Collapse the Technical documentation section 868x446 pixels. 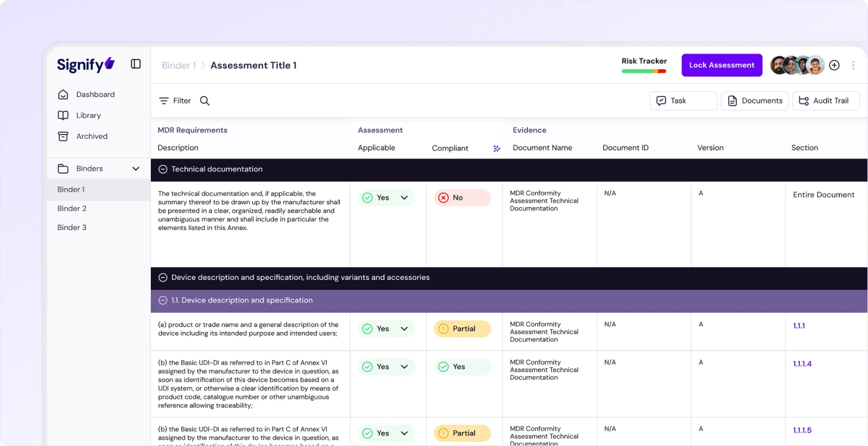(163, 169)
